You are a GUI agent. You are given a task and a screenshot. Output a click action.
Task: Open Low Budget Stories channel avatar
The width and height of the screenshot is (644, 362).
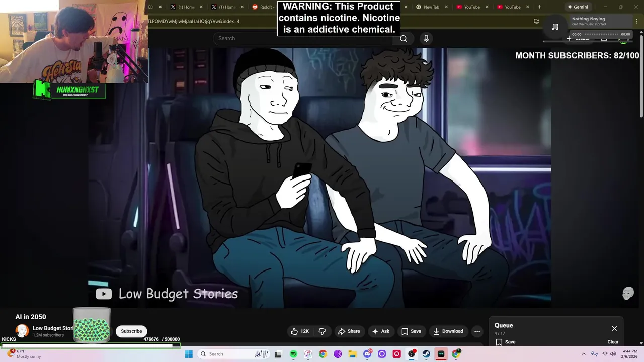(x=22, y=331)
